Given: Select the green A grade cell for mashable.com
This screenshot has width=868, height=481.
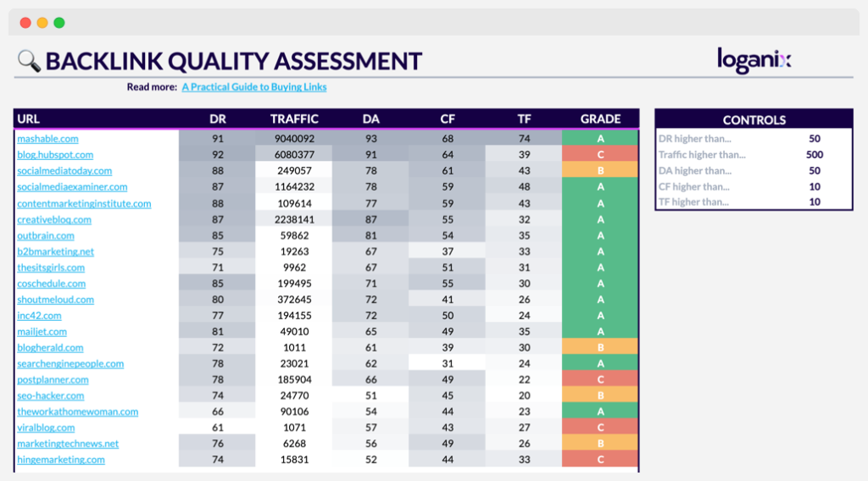Looking at the screenshot, I should pos(600,139).
